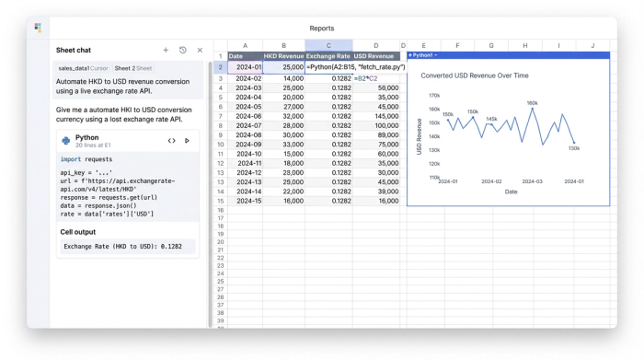Viewport: 644px width, 360px height.
Task: Select date cell 2024-06
Action: pyautogui.click(x=246, y=116)
